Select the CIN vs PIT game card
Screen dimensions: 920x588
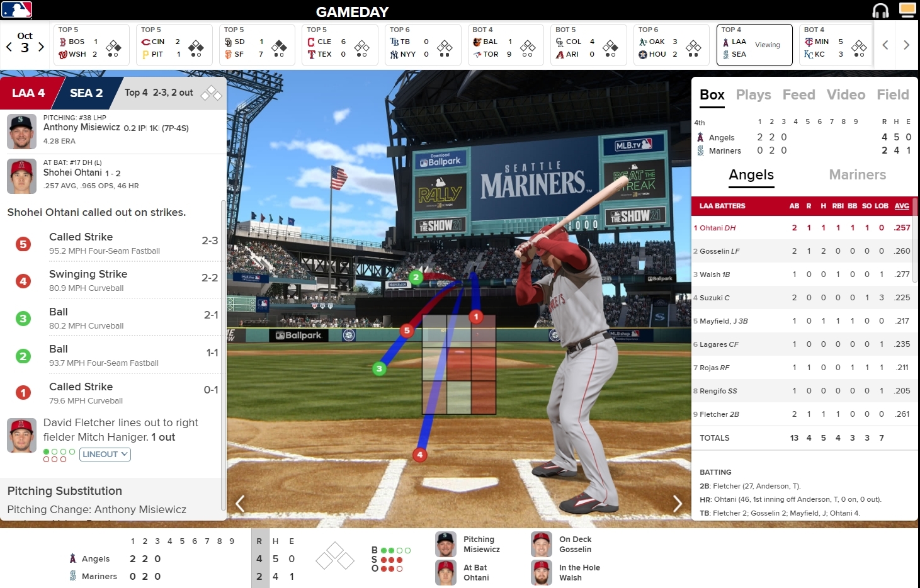click(x=174, y=45)
